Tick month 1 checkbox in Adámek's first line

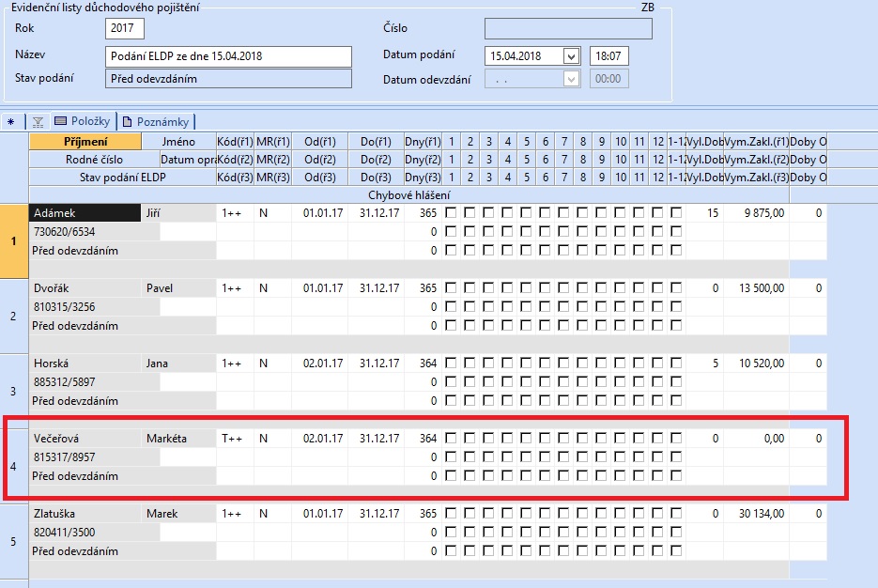coord(452,214)
